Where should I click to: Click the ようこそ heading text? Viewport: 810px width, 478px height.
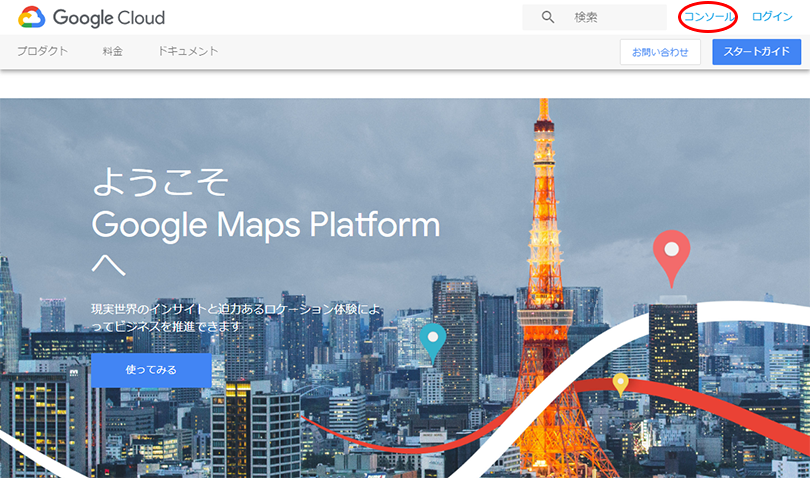160,181
